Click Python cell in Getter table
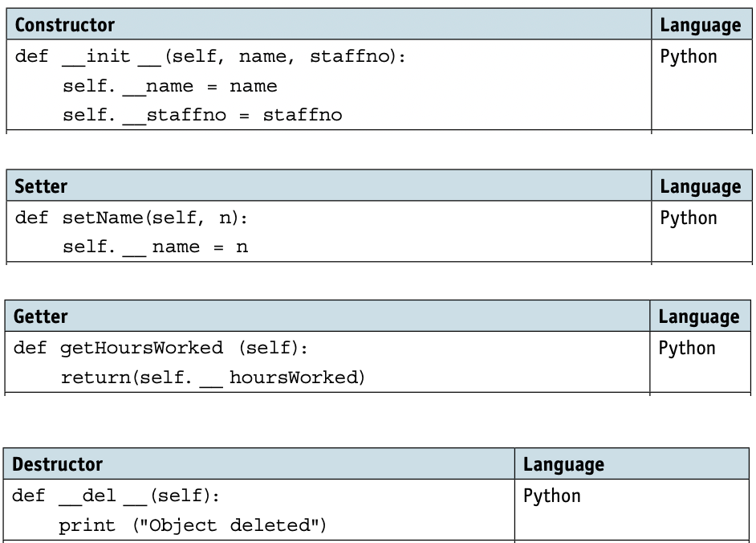The width and height of the screenshot is (756, 543). coord(687,349)
